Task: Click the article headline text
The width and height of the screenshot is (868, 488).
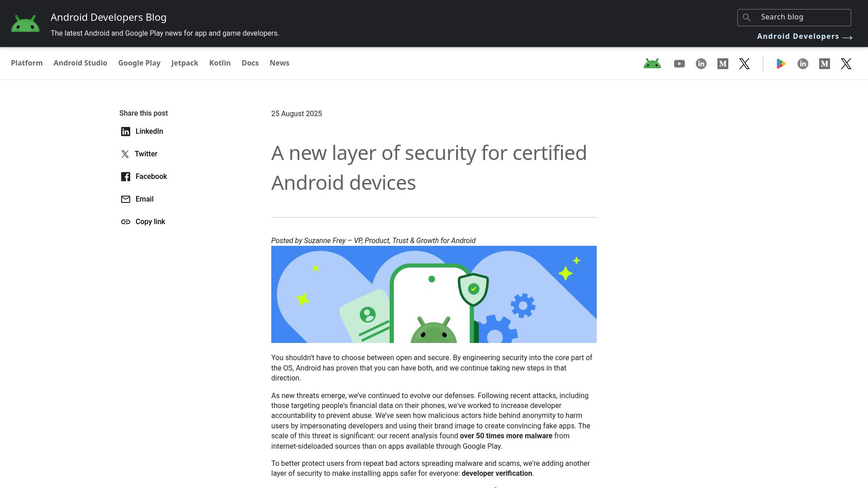Action: pos(429,168)
